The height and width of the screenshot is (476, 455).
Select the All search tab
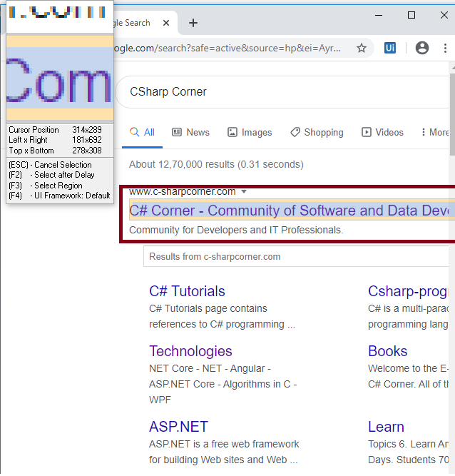point(142,132)
